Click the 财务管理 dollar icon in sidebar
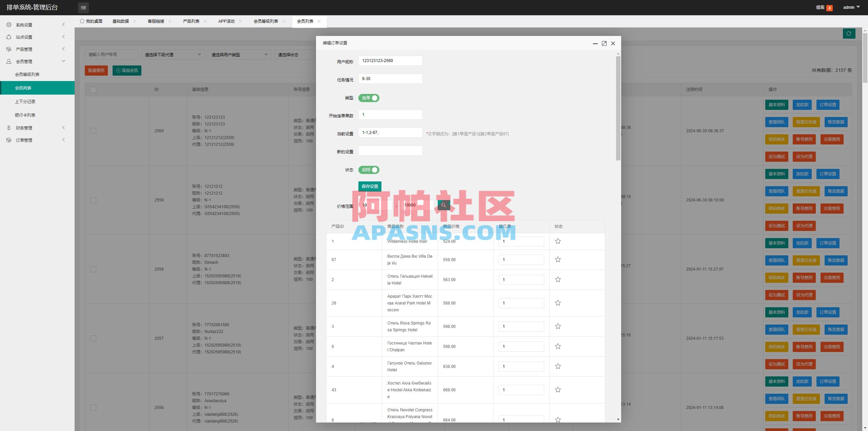 9,128
